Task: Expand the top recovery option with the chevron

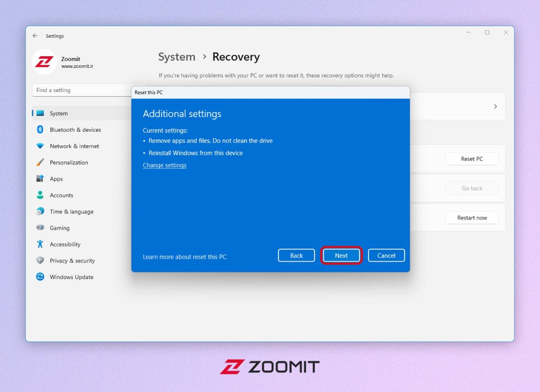Action: point(495,107)
